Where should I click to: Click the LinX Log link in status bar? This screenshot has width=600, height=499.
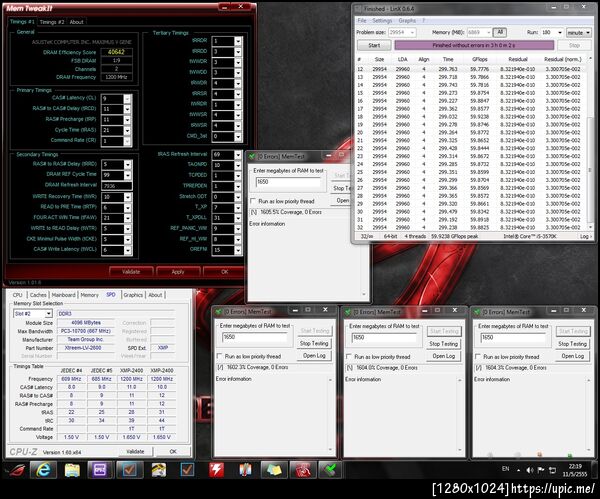[585, 236]
